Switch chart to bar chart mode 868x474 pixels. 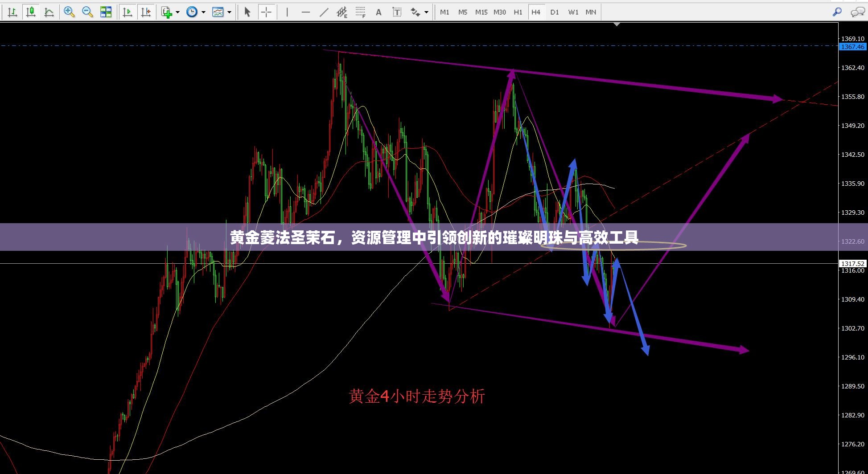(x=12, y=12)
